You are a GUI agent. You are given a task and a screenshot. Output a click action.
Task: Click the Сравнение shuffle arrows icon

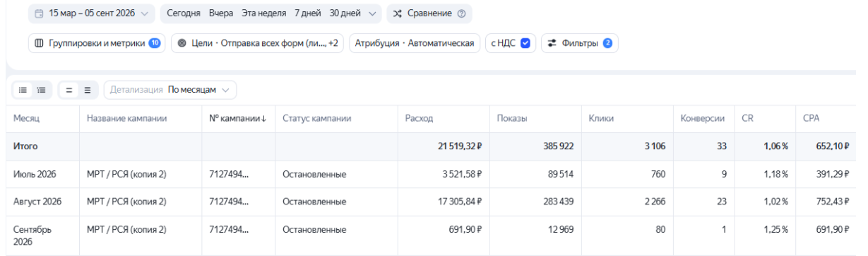click(398, 13)
